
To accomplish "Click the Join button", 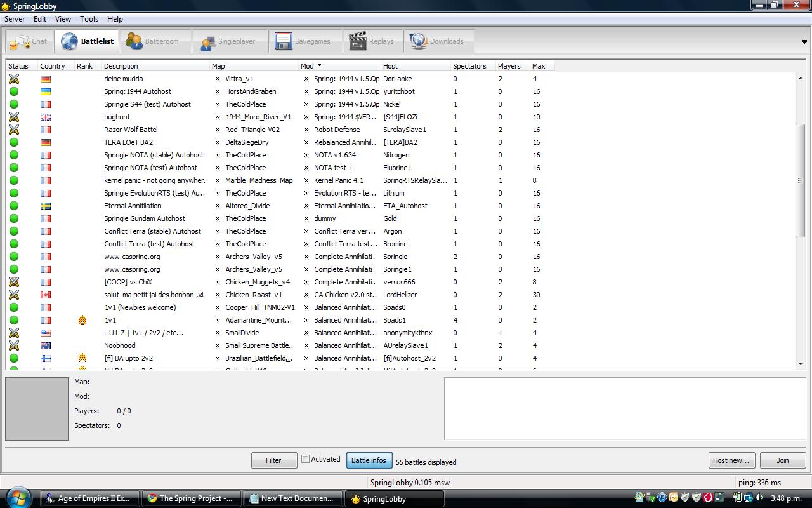I will click(783, 460).
